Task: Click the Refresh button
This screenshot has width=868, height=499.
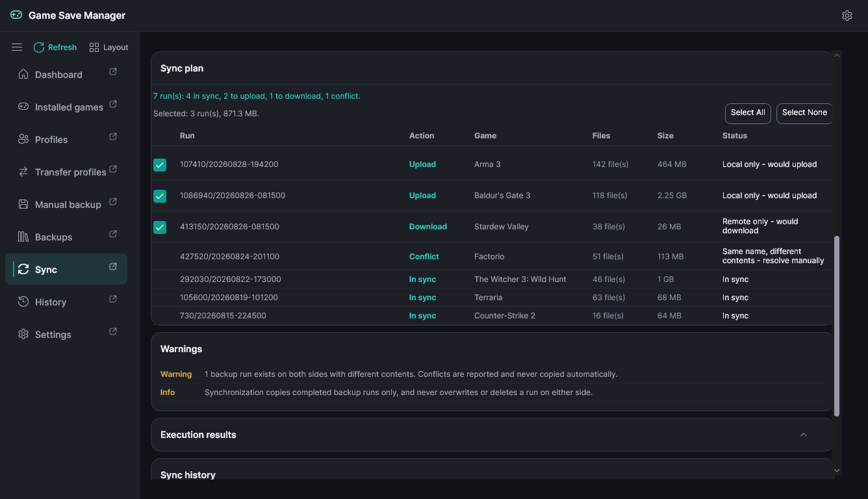Action: (55, 47)
